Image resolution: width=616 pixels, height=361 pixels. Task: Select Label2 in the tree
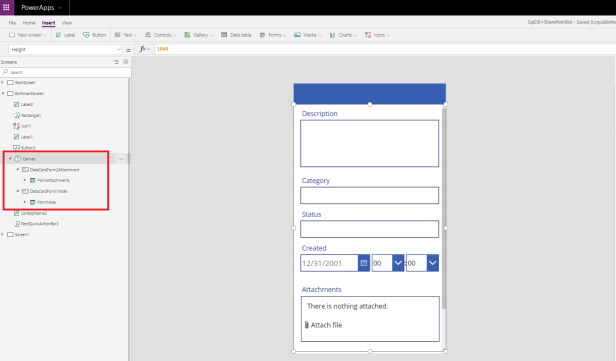(27, 104)
